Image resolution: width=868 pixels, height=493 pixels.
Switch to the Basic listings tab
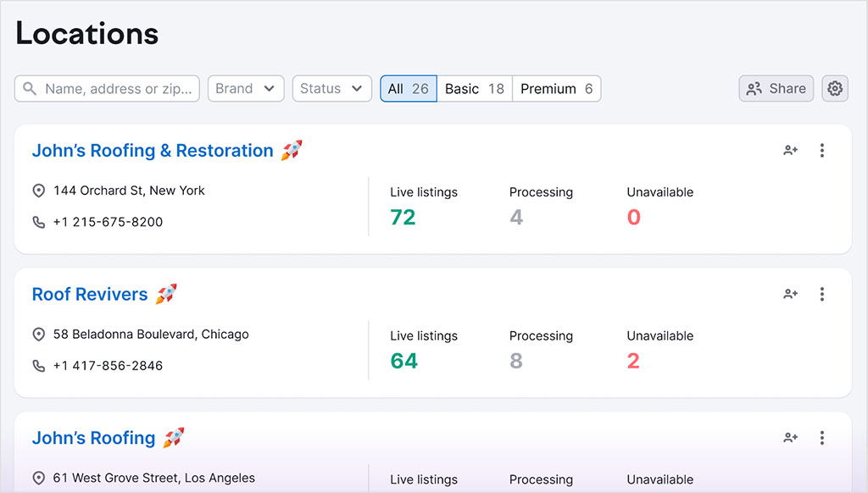pos(474,88)
